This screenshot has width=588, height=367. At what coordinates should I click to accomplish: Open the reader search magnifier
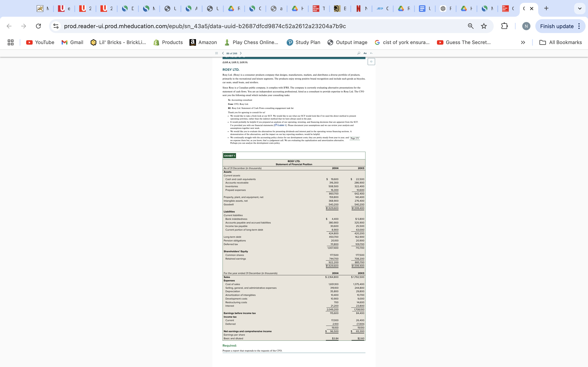(359, 53)
